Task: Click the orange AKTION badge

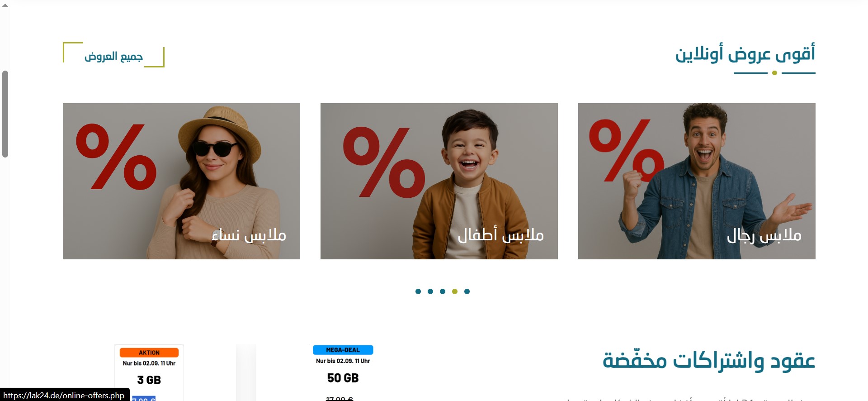Action: point(149,353)
